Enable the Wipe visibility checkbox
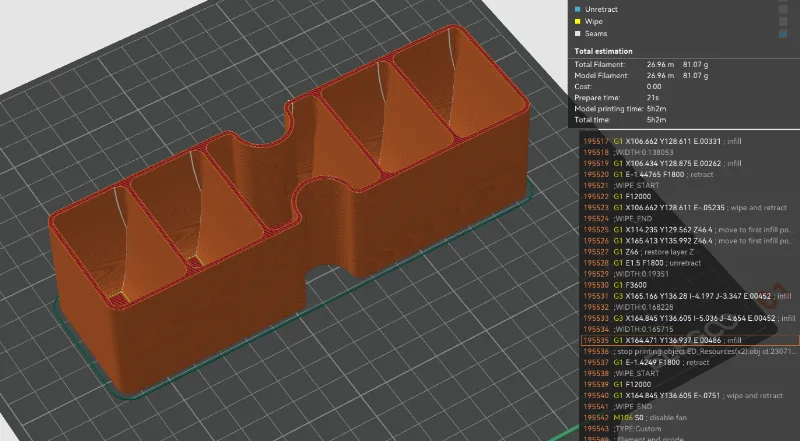The height and width of the screenshot is (441, 800). 783,21
